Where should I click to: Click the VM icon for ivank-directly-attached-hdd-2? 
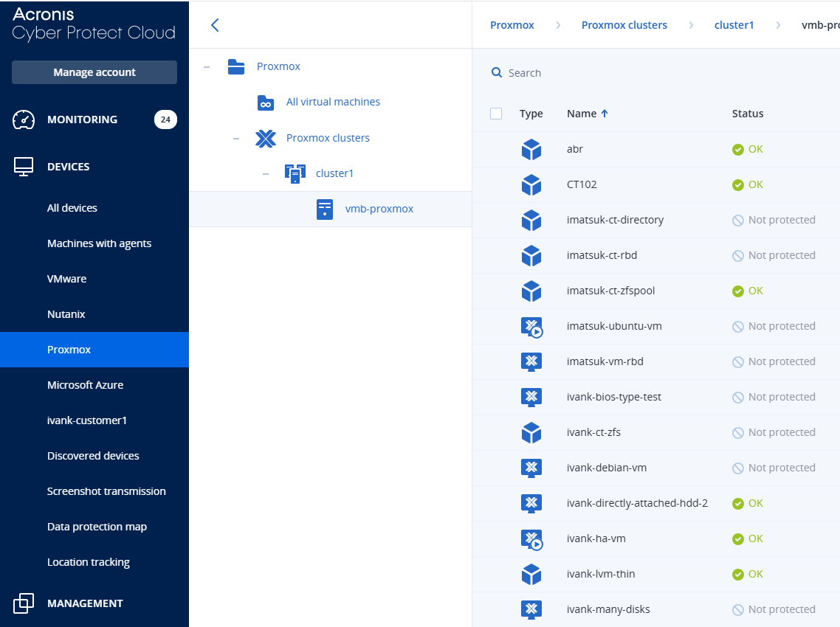click(x=531, y=503)
